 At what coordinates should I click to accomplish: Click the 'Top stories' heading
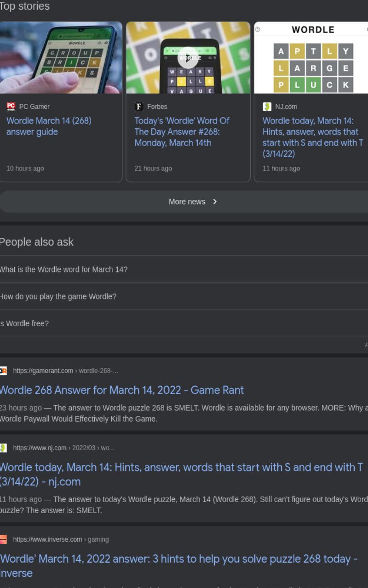24,6
